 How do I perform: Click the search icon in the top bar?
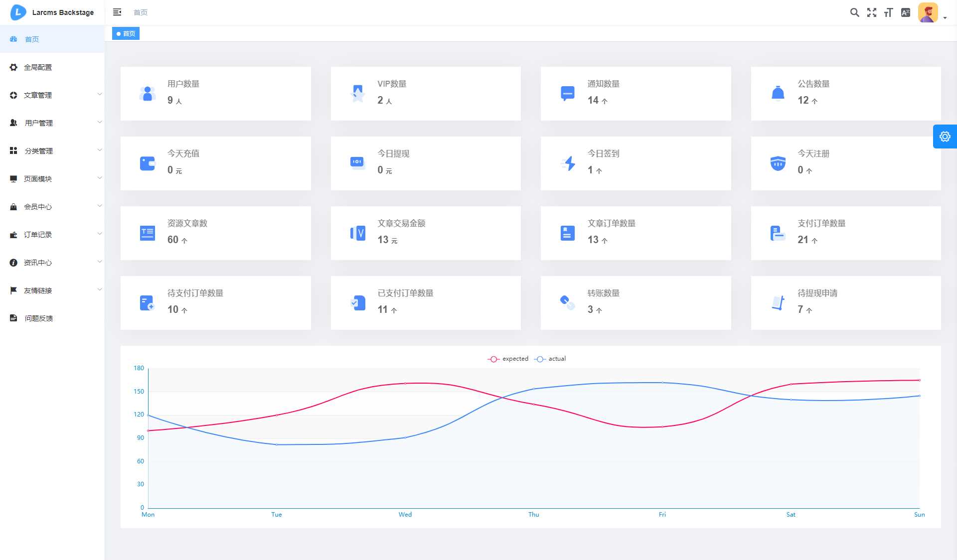[x=854, y=12]
